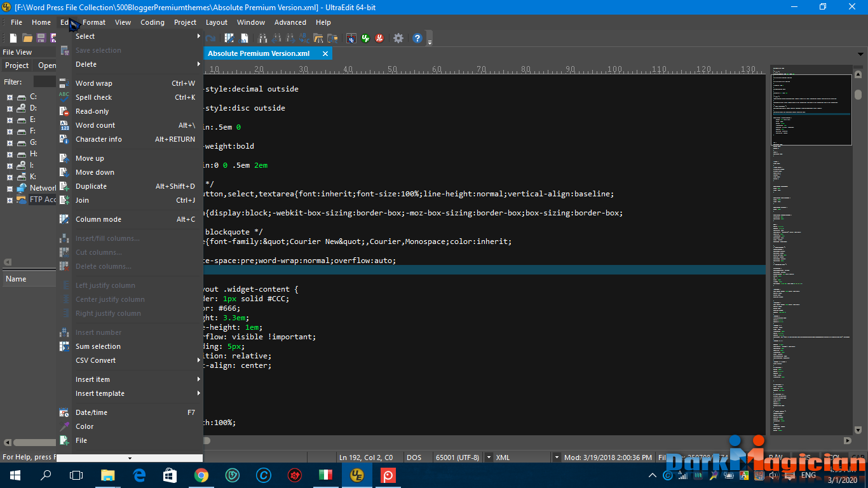Open the Advanced menu
The height and width of the screenshot is (488, 868).
[x=290, y=22]
